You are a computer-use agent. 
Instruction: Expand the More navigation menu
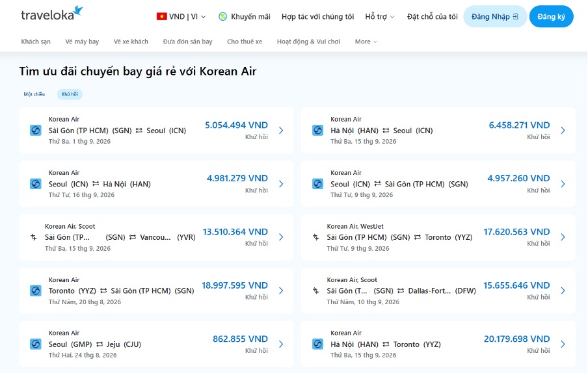[366, 42]
